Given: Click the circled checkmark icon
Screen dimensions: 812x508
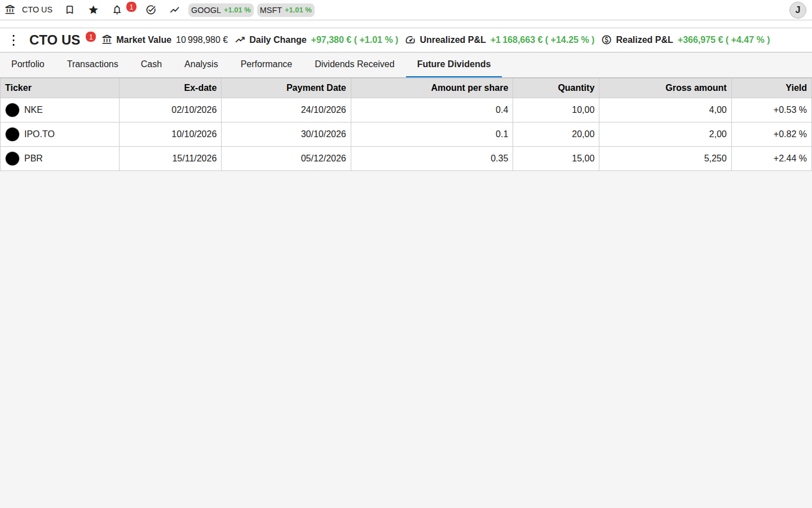Looking at the screenshot, I should tap(151, 10).
